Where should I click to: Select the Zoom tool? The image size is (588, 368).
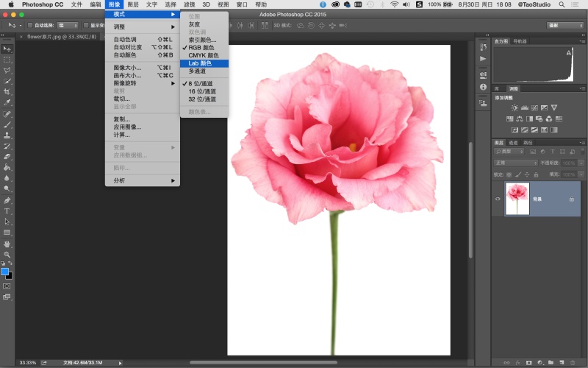tap(7, 255)
